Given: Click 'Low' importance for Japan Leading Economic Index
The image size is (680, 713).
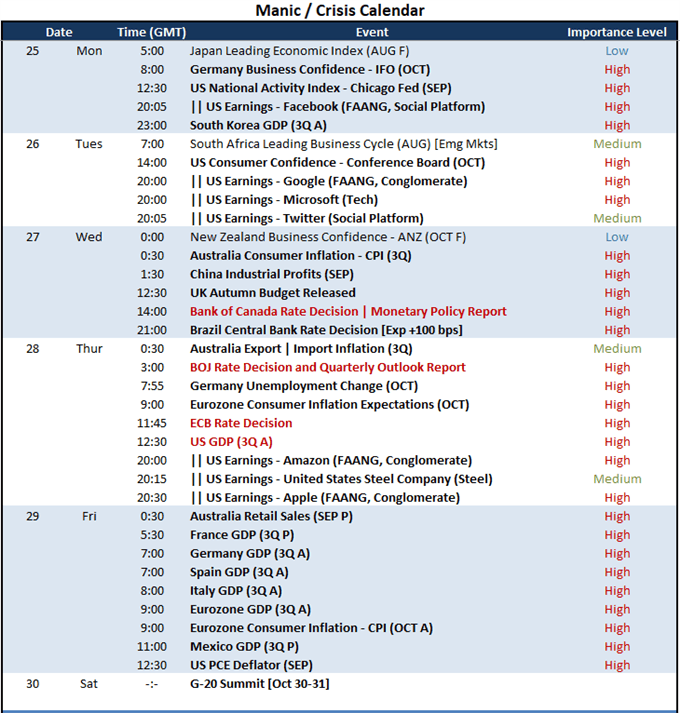Looking at the screenshot, I should pos(617,51).
